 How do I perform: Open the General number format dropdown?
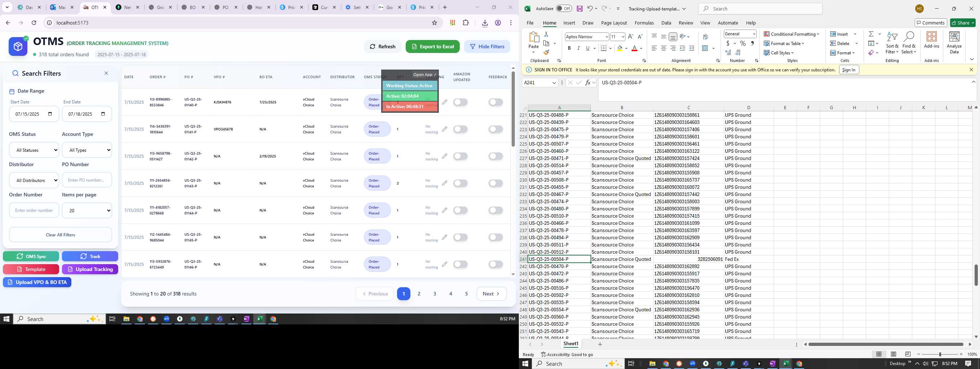pyautogui.click(x=754, y=34)
